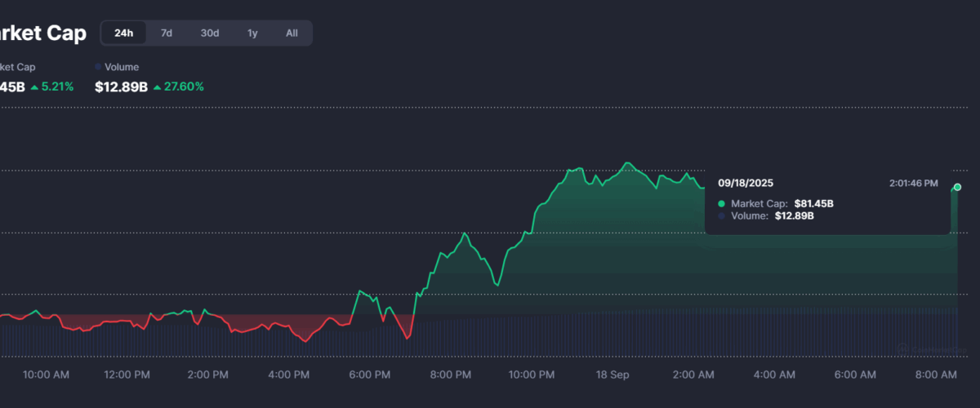Show the 1y chart range
This screenshot has height=408, width=980.
click(x=252, y=33)
